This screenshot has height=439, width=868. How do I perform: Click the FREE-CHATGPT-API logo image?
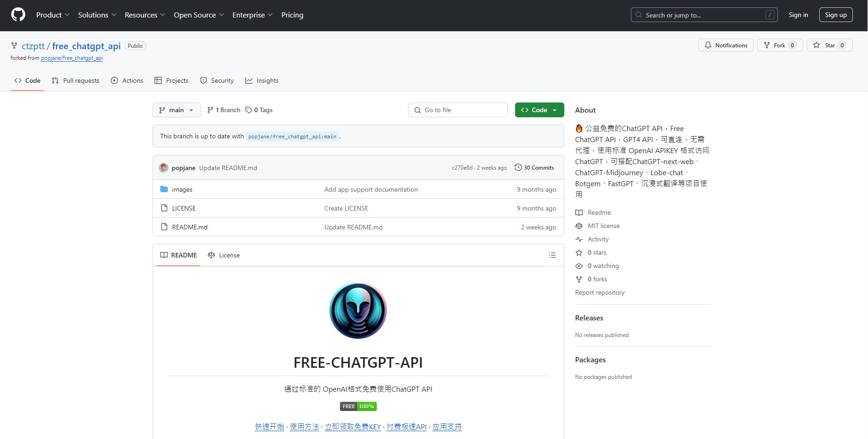click(358, 310)
